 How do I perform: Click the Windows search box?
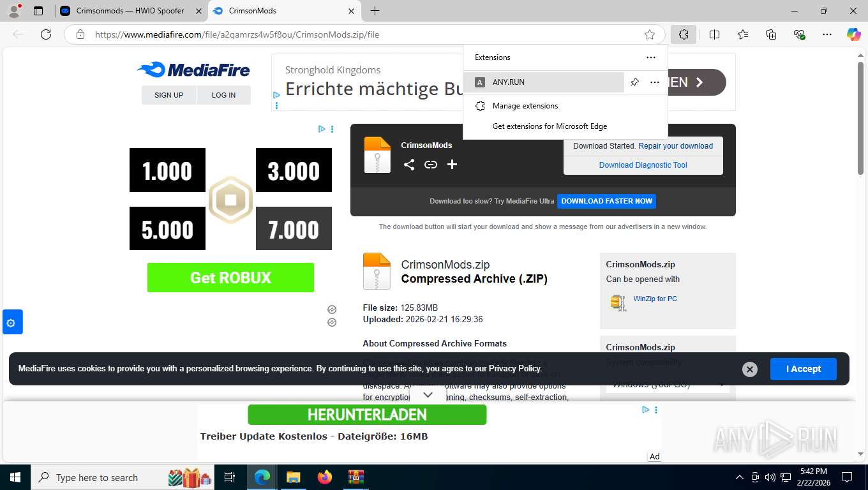pyautogui.click(x=123, y=477)
